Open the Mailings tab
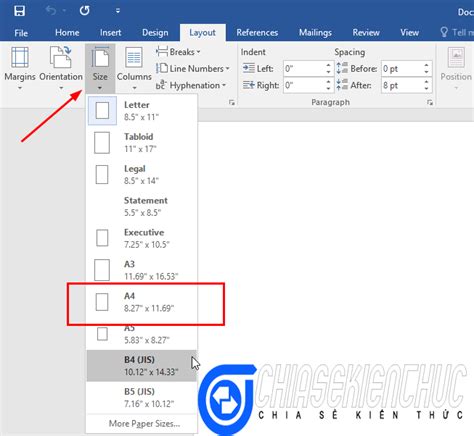Viewport: 474px width, 436px height. [315, 33]
